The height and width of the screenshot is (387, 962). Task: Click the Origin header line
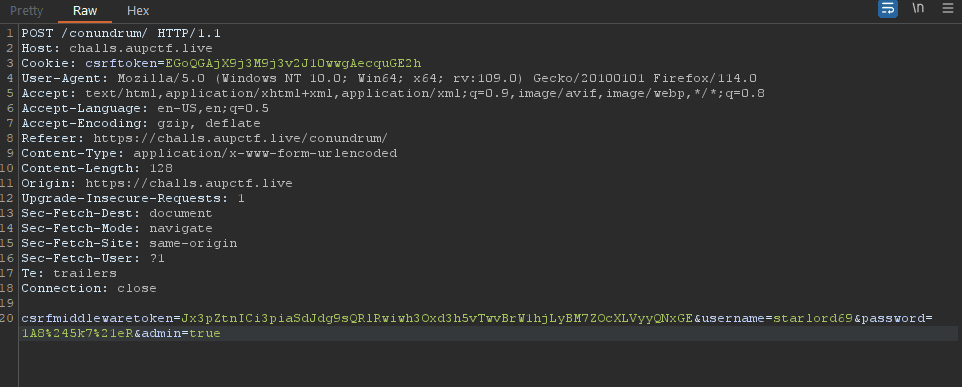(156, 183)
